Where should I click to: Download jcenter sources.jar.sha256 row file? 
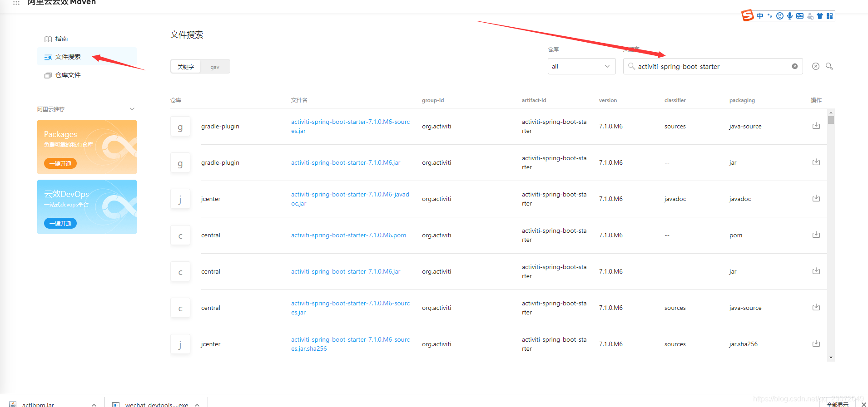click(x=816, y=343)
